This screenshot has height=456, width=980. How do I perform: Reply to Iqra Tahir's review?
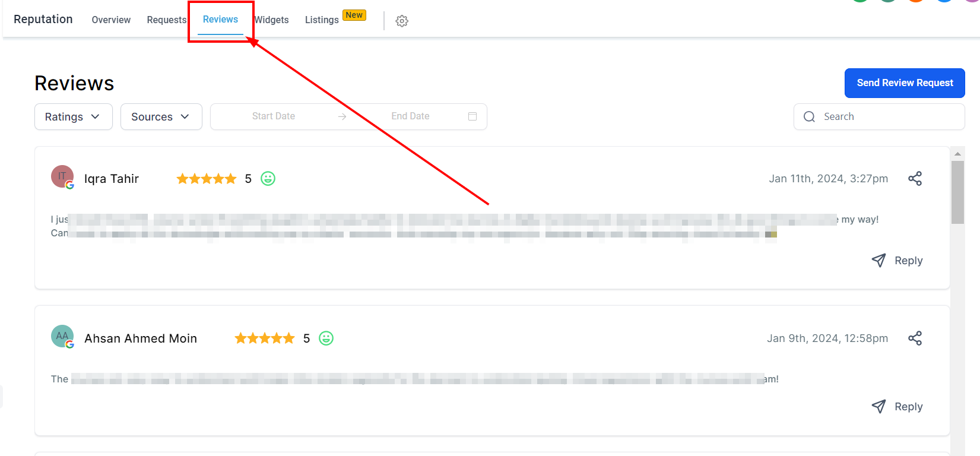897,261
